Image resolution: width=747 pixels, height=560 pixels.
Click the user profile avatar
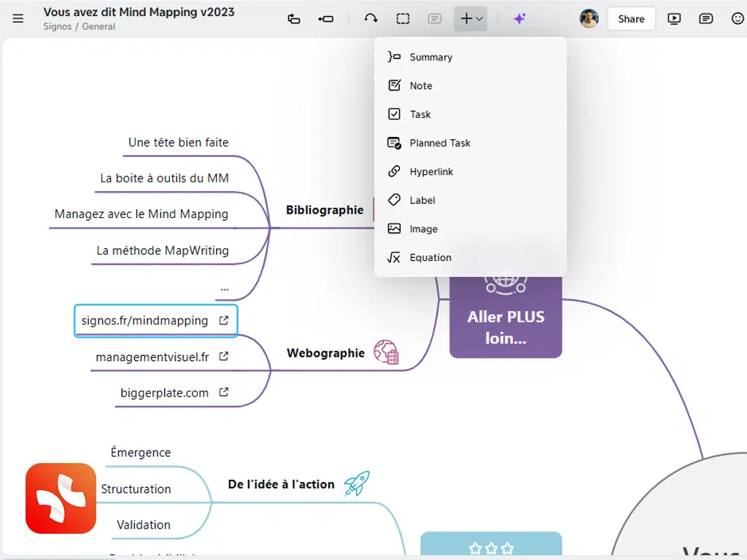[x=589, y=19]
